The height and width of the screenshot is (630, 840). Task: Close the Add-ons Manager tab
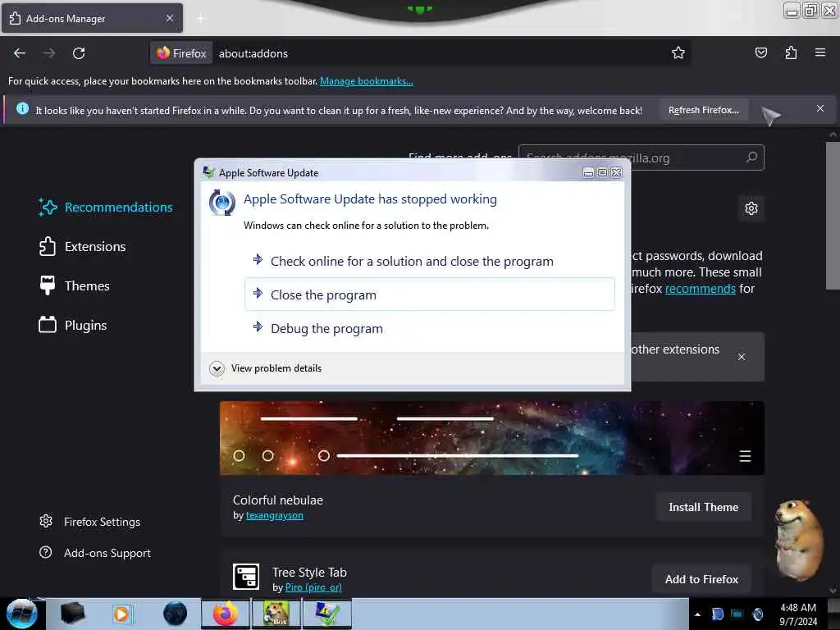[x=169, y=18]
